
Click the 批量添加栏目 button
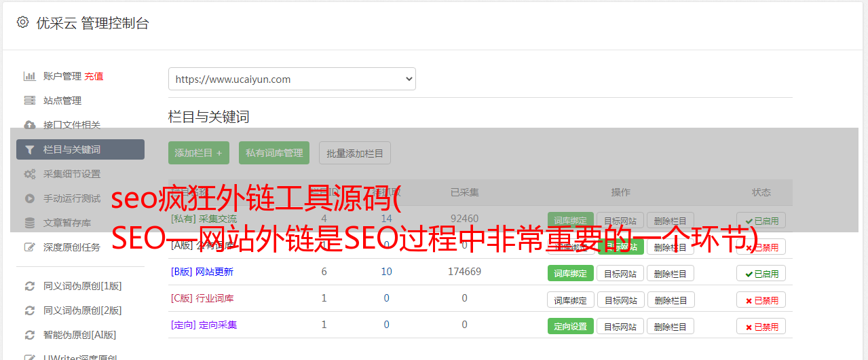355,153
